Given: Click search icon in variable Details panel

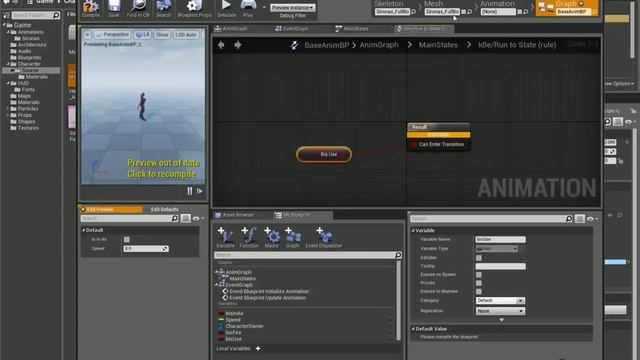Looking at the screenshot, I should (x=569, y=219).
